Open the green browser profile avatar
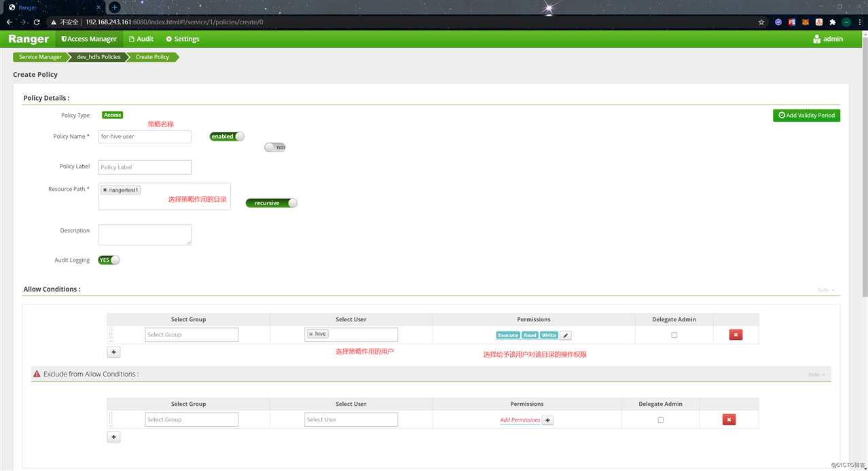Viewport: 868px width, 471px height. pyautogui.click(x=846, y=22)
